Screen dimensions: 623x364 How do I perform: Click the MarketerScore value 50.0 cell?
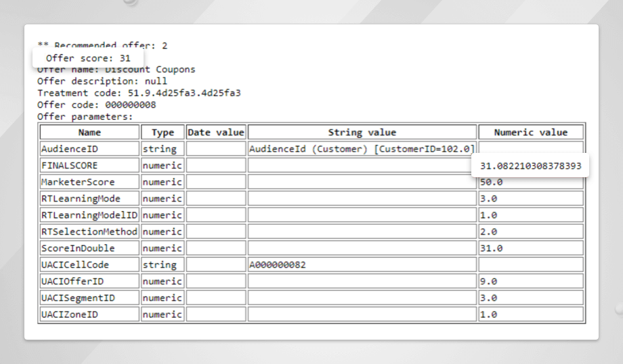[x=531, y=182]
